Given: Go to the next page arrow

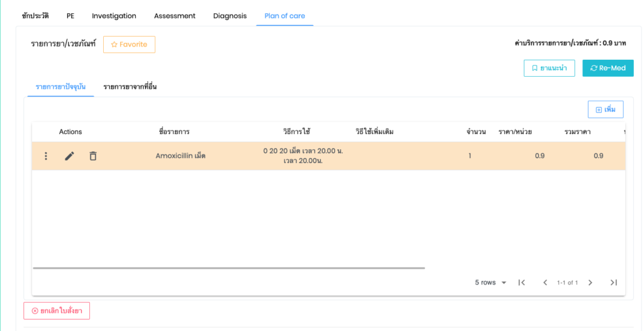Looking at the screenshot, I should (x=590, y=283).
